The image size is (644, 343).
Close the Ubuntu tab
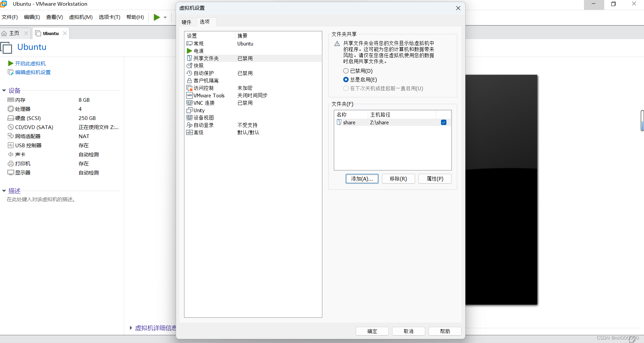coord(65,33)
